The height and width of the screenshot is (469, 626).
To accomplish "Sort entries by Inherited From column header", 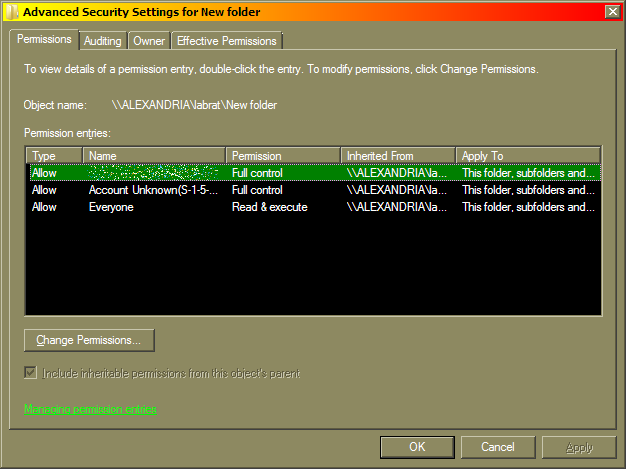I will click(398, 156).
